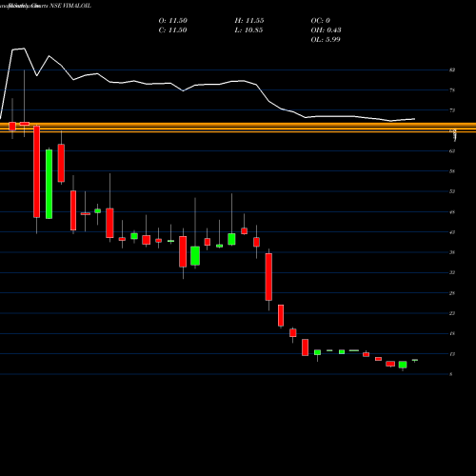Click the '33' price axis label
This screenshot has width=476, height=476.
click(x=452, y=272)
